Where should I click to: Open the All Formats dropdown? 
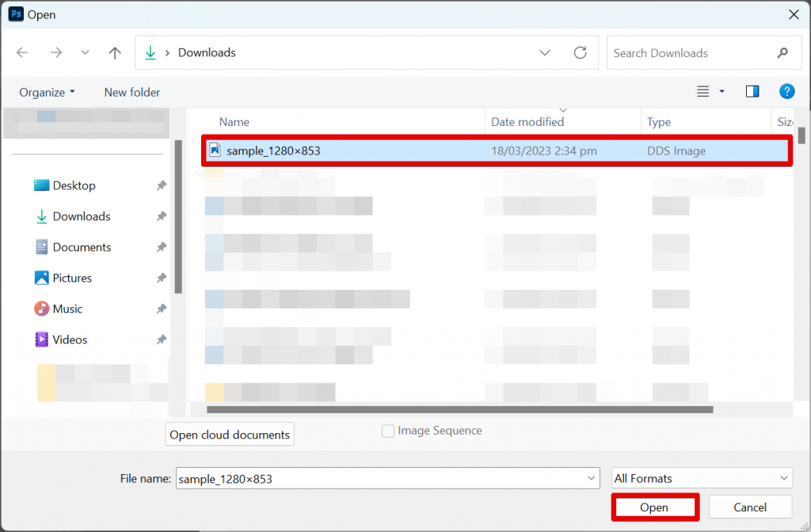[701, 478]
